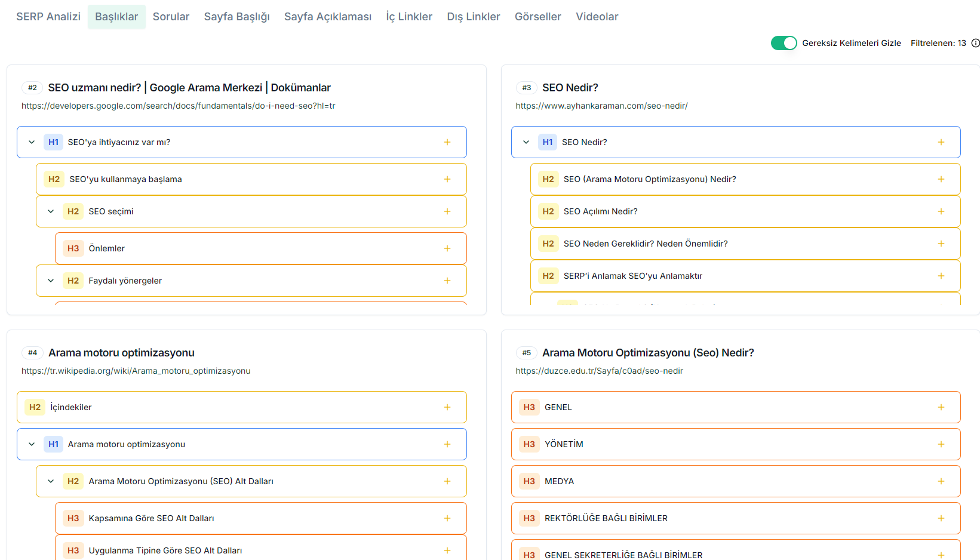Click plus icon on 'İçindekiler' row
Image resolution: width=980 pixels, height=560 pixels.
[447, 407]
